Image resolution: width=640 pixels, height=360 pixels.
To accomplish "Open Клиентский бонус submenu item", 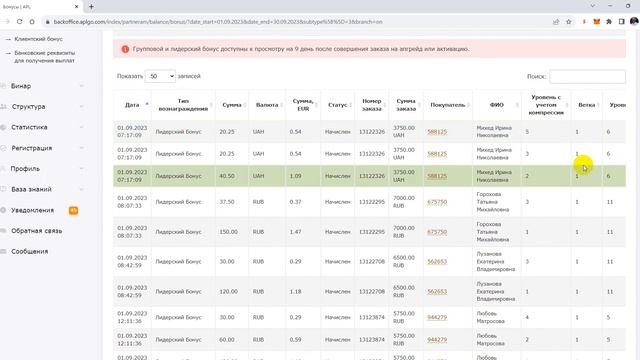I will tap(38, 39).
